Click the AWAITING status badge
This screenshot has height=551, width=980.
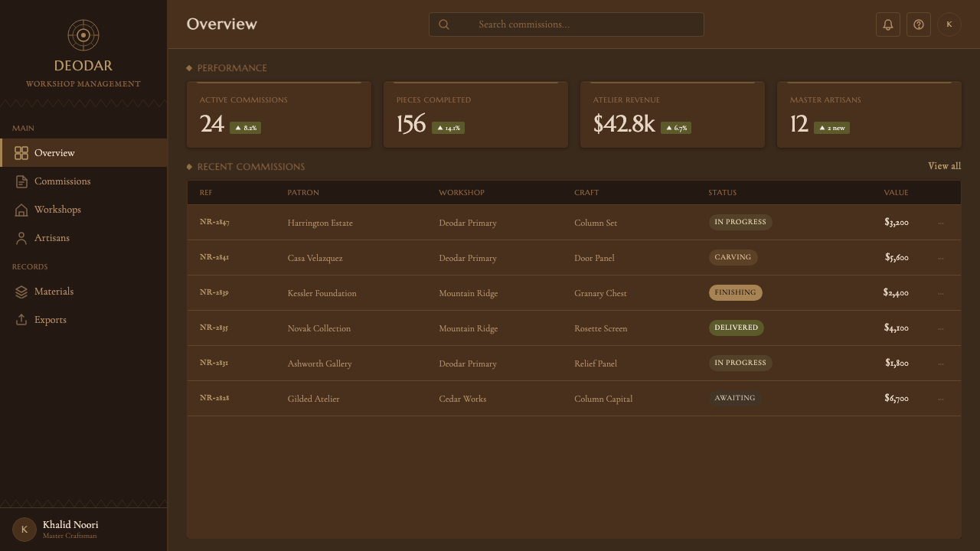pos(735,398)
